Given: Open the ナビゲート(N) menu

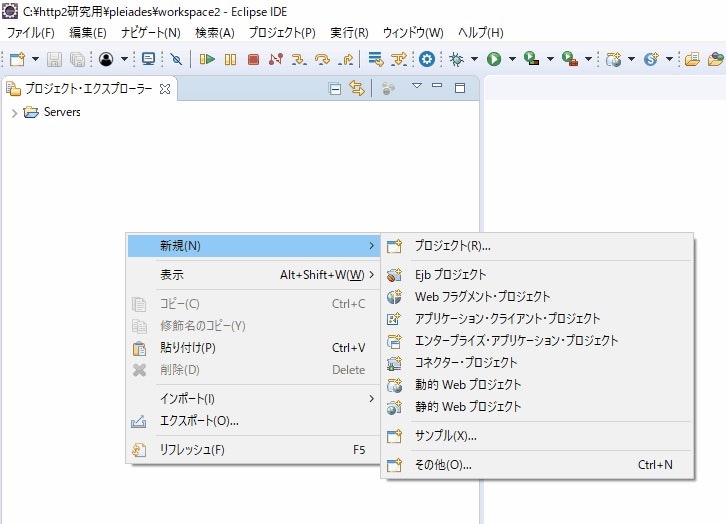Looking at the screenshot, I should pyautogui.click(x=150, y=32).
